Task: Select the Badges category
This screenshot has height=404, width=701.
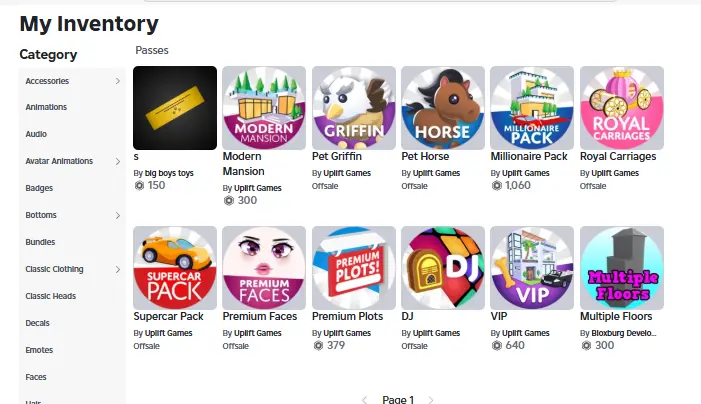Action: [39, 188]
